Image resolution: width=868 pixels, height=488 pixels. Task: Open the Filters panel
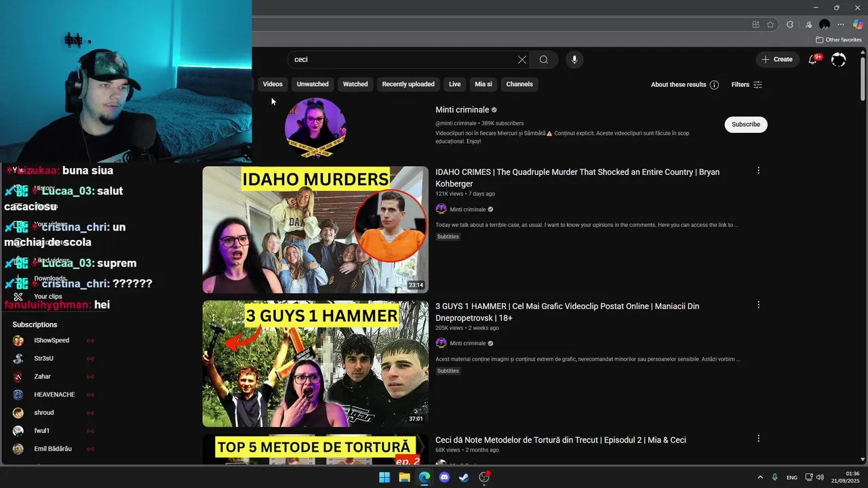[x=747, y=85]
